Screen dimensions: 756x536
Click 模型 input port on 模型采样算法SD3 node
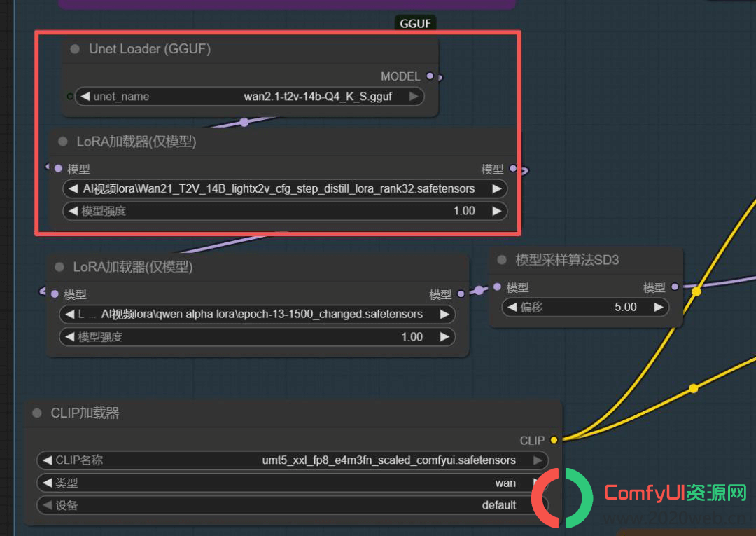498,287
